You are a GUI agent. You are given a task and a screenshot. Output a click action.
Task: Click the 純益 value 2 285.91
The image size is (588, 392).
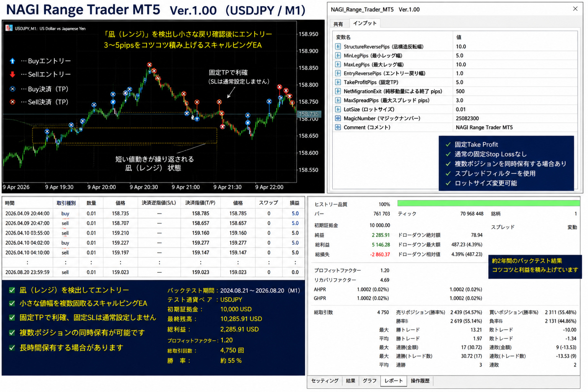[381, 235]
